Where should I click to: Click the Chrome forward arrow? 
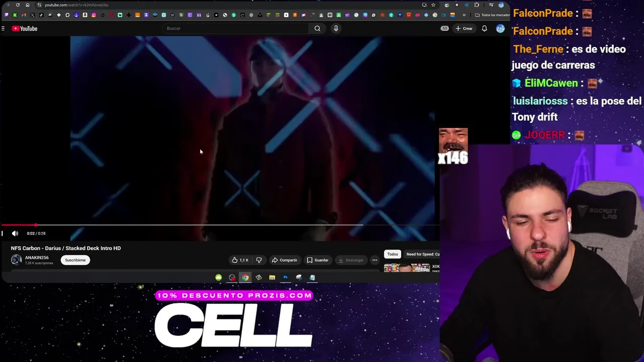pos(8,5)
